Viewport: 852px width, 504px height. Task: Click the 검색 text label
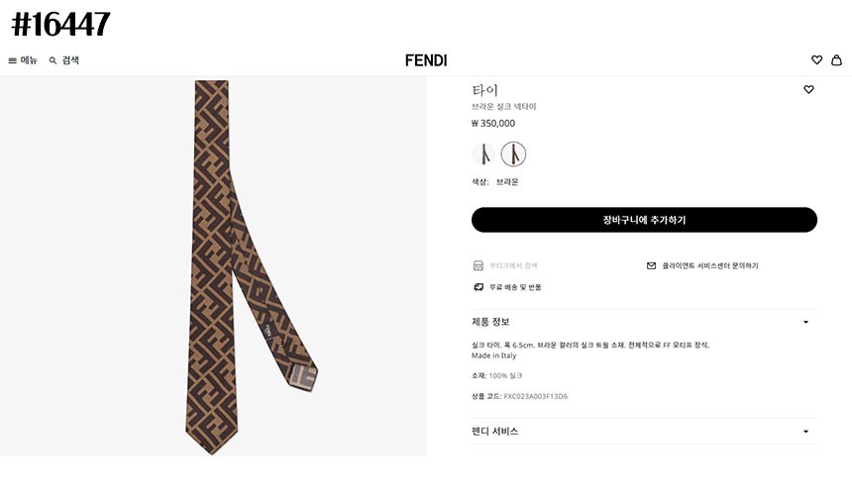70,60
